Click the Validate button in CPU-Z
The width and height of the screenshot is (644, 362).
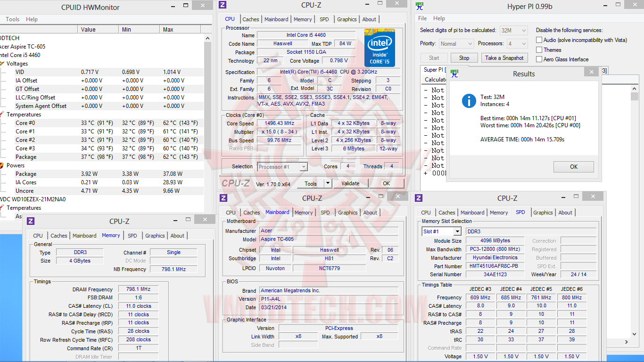tap(350, 184)
